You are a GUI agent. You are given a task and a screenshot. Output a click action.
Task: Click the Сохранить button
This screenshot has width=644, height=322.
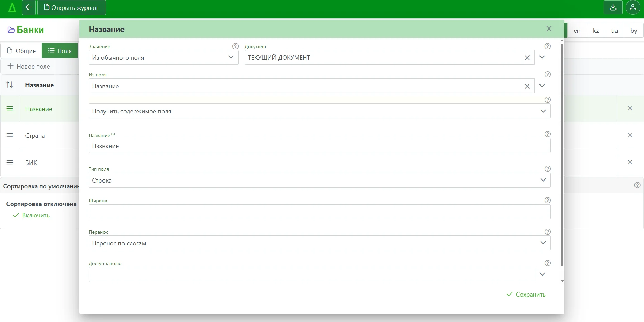click(526, 295)
